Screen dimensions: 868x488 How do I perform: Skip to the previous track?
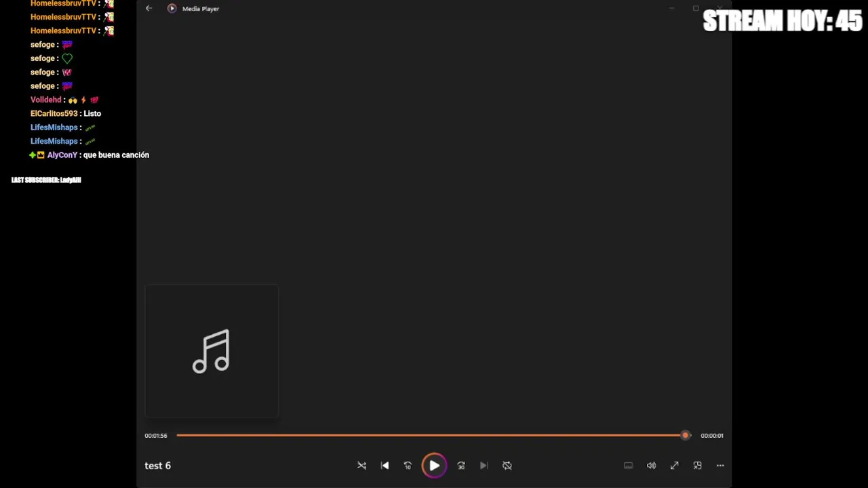(384, 466)
